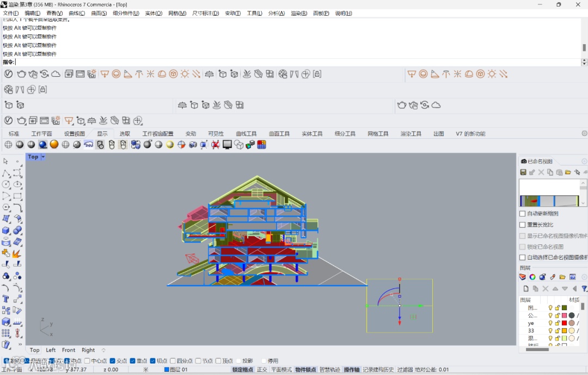
Task: Open the 曲面(S) menu
Action: [99, 13]
